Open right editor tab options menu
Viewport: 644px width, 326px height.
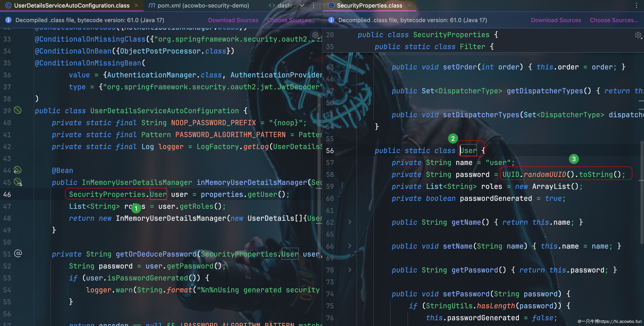636,6
